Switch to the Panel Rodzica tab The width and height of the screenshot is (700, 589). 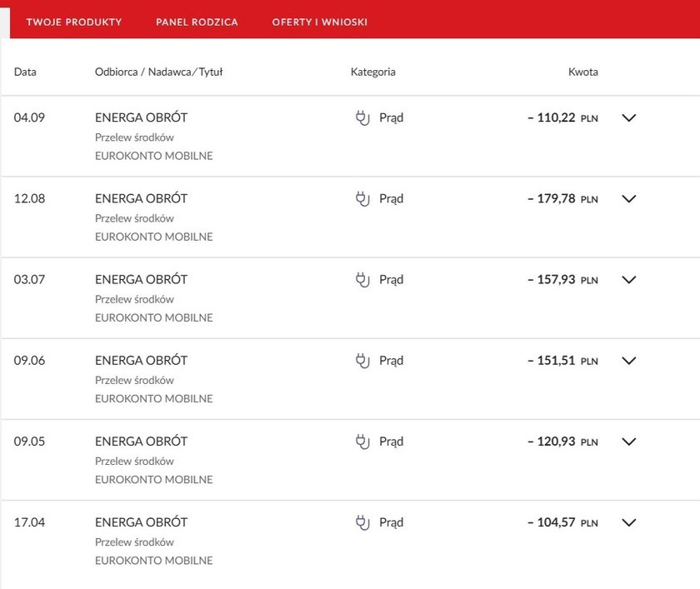click(197, 22)
